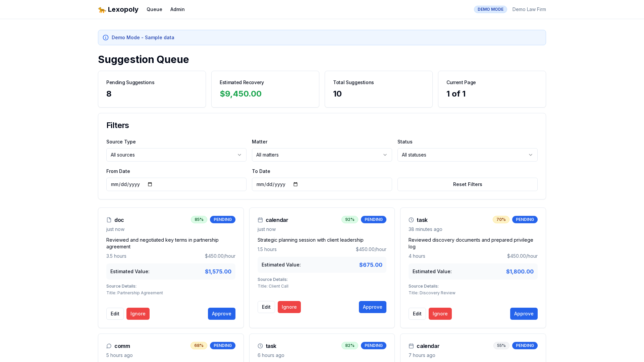Click the $675.00 estimated value

[x=371, y=265]
